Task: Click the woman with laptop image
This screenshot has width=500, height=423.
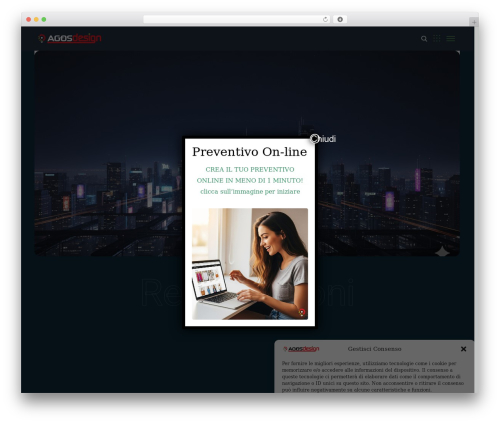Action: click(x=250, y=264)
